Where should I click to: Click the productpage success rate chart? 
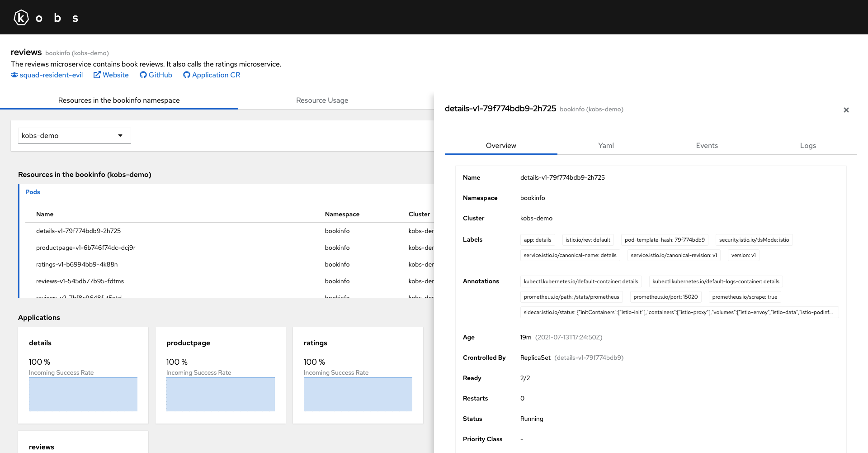[x=221, y=395]
